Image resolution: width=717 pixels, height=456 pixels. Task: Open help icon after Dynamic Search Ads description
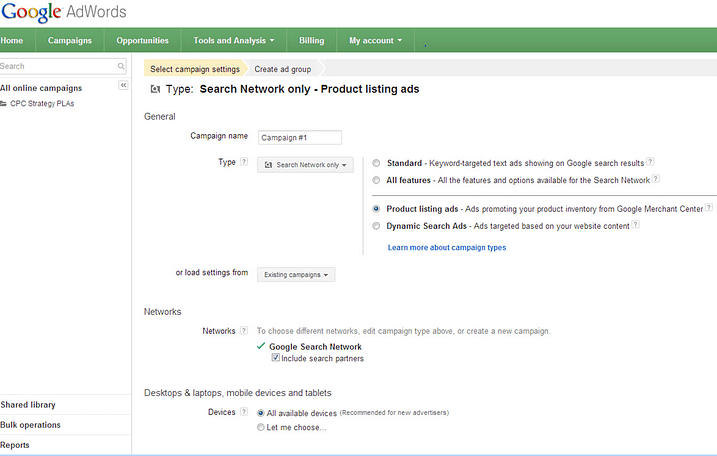[636, 225]
